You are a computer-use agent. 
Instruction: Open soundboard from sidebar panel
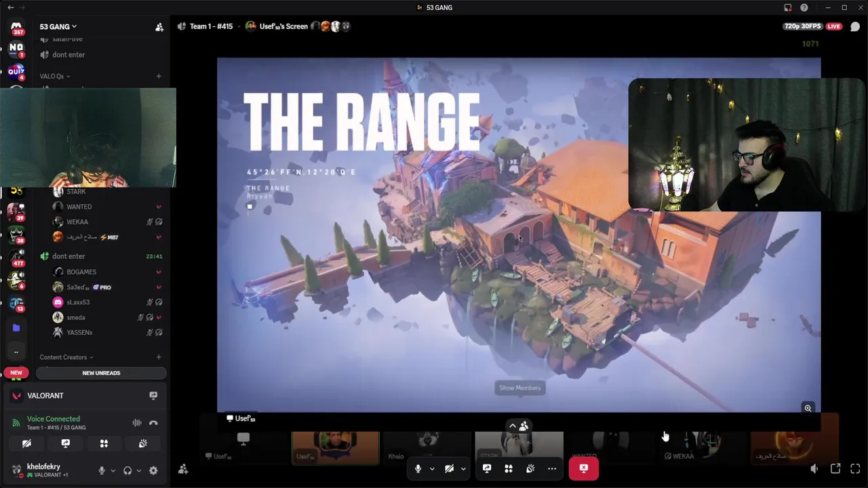click(x=143, y=443)
